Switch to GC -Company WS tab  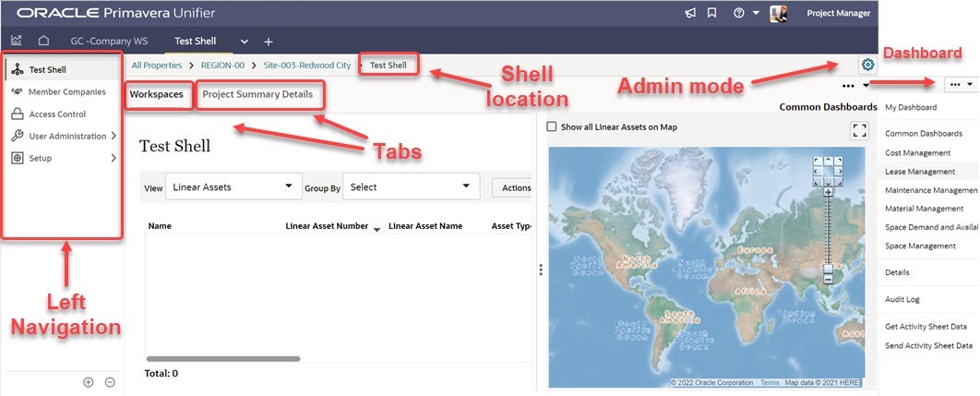click(110, 42)
